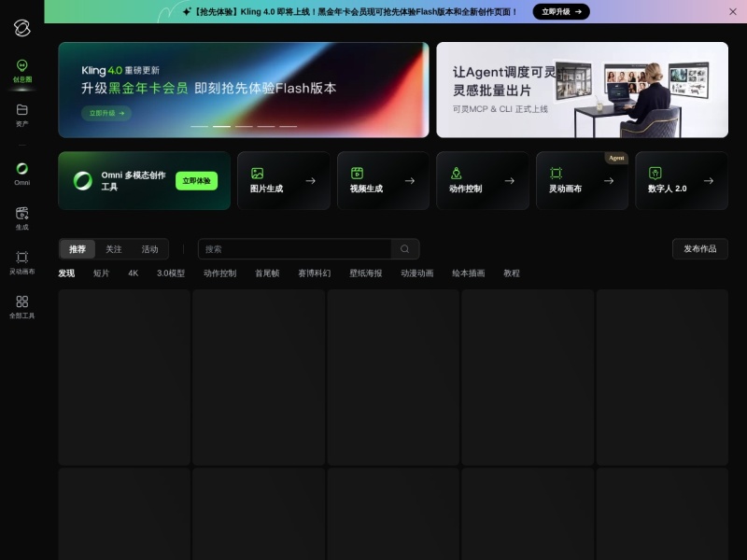Click the Omni ring logo on the card
Screen dimensions: 747x560
(x=83, y=180)
